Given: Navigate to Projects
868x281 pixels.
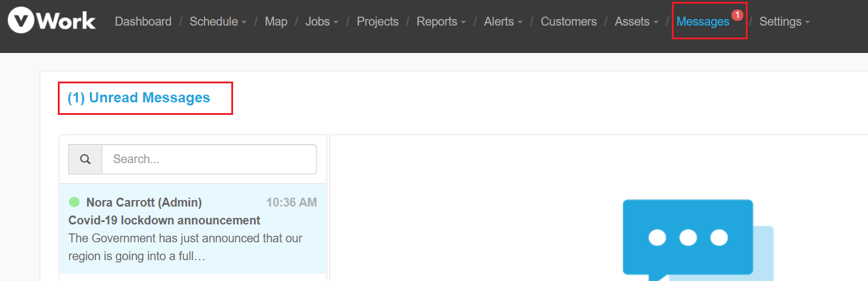Looking at the screenshot, I should point(377,21).
